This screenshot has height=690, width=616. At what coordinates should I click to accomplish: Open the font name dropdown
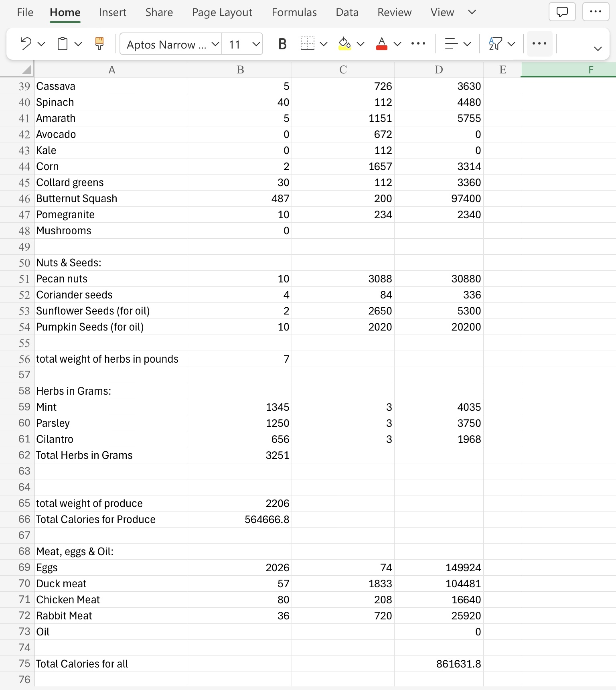(x=215, y=44)
